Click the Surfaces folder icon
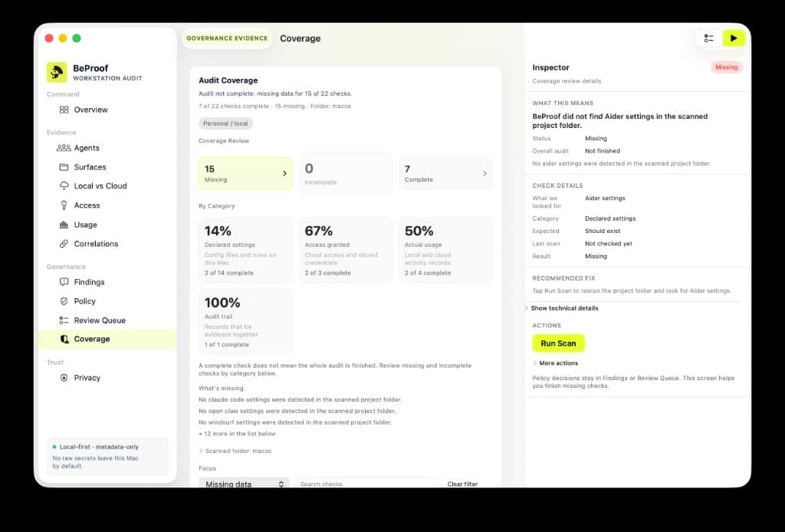The height and width of the screenshot is (532, 785). point(64,166)
